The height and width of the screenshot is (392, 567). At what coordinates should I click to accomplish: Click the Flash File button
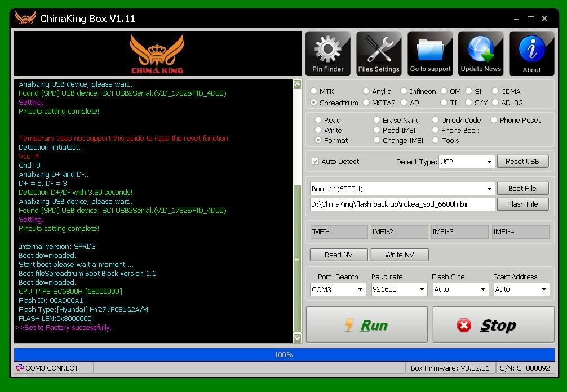point(522,204)
